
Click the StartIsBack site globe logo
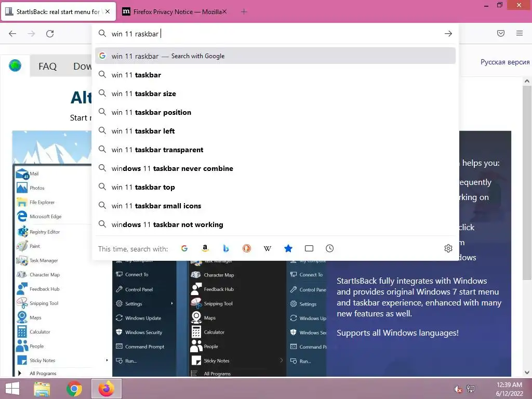15,65
